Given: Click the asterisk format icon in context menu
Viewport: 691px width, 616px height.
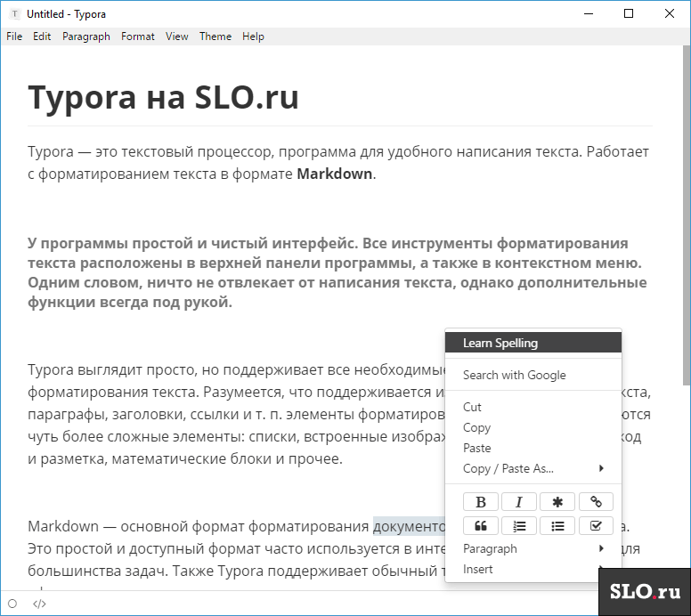Looking at the screenshot, I should [557, 501].
